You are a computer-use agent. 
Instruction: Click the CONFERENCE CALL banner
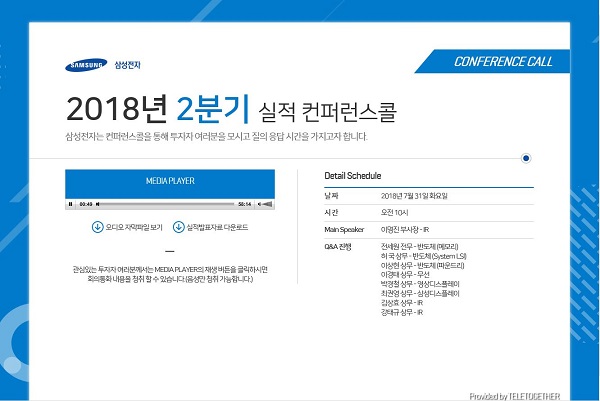(x=493, y=61)
